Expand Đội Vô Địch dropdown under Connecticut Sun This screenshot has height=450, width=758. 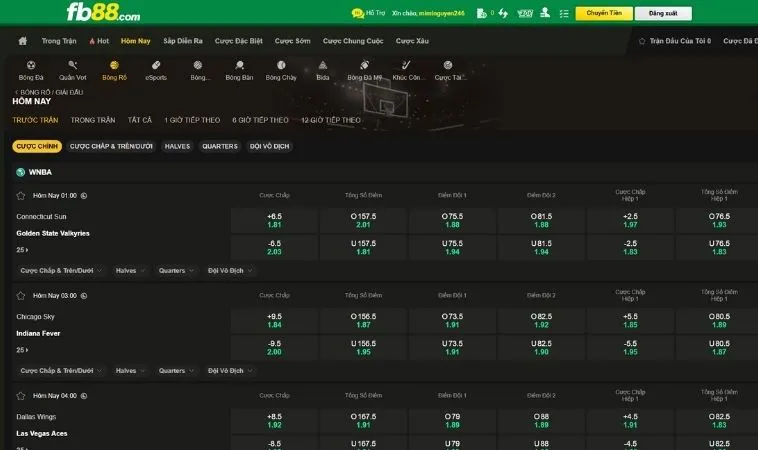point(228,270)
